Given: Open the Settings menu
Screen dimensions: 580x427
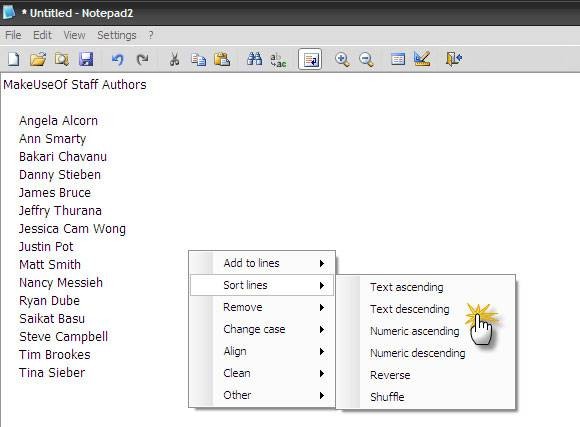Looking at the screenshot, I should 117,35.
